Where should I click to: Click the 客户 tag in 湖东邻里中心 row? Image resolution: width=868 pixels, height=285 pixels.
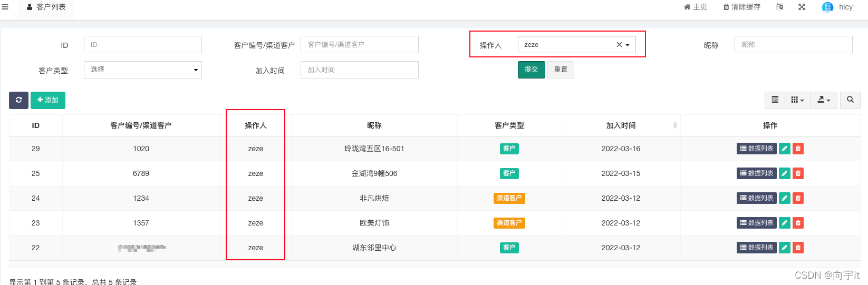point(509,248)
